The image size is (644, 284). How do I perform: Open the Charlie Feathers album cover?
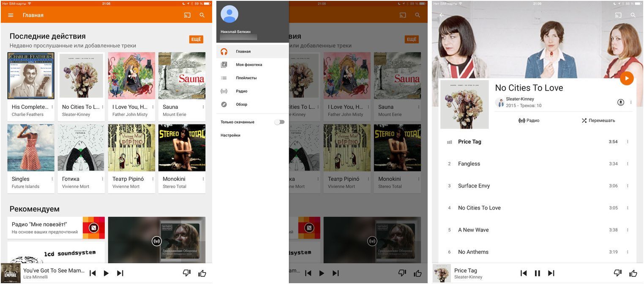coord(31,76)
